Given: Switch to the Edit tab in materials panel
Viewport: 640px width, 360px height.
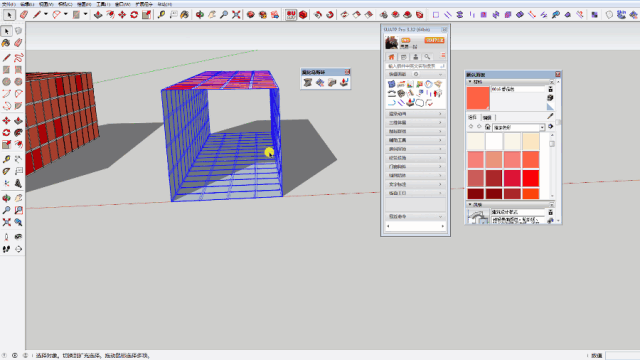Looking at the screenshot, I should [487, 118].
